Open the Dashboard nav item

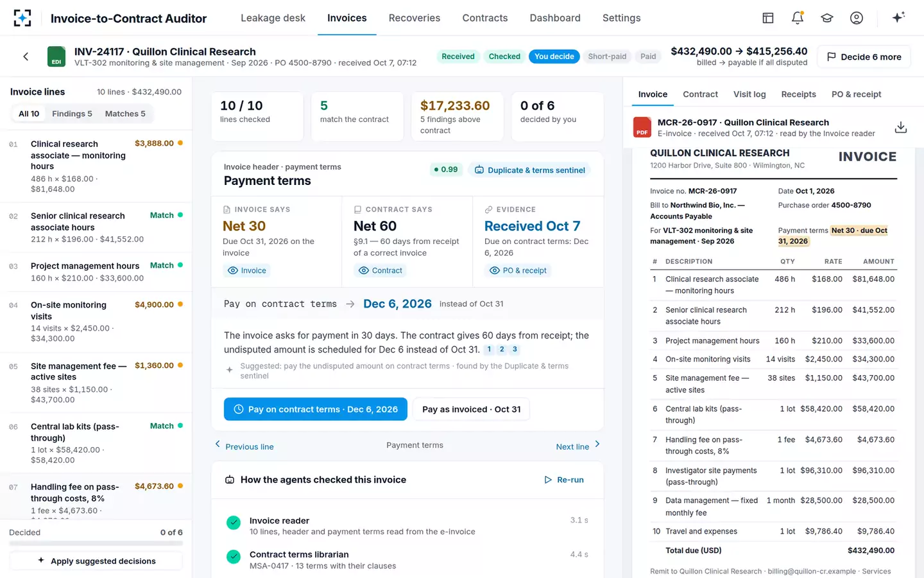[555, 18]
